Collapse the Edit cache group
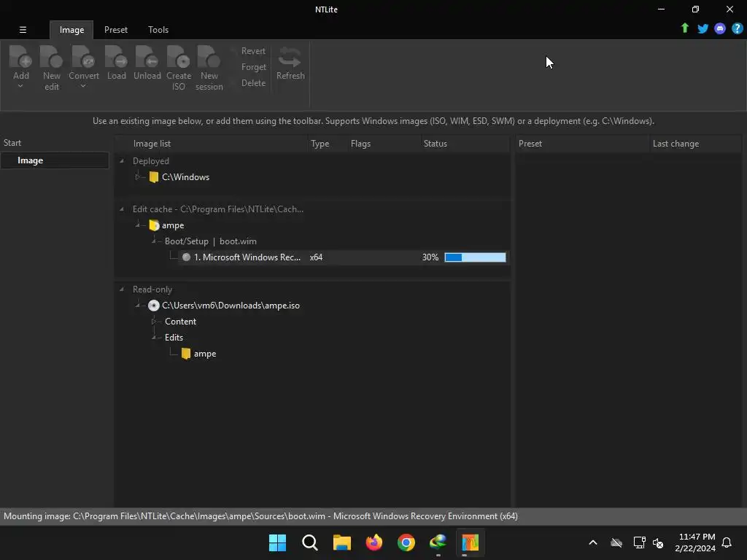This screenshot has width=747, height=560. pyautogui.click(x=122, y=209)
